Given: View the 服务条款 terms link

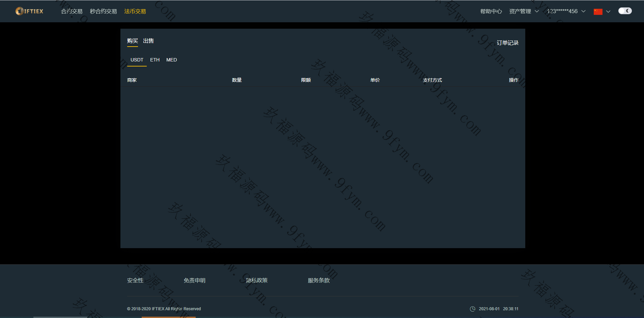Looking at the screenshot, I should coord(318,281).
